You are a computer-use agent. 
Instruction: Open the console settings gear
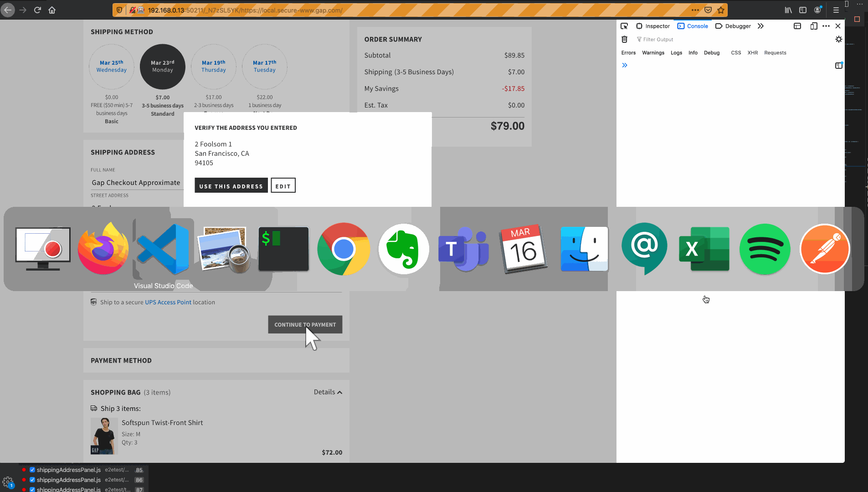click(x=839, y=39)
